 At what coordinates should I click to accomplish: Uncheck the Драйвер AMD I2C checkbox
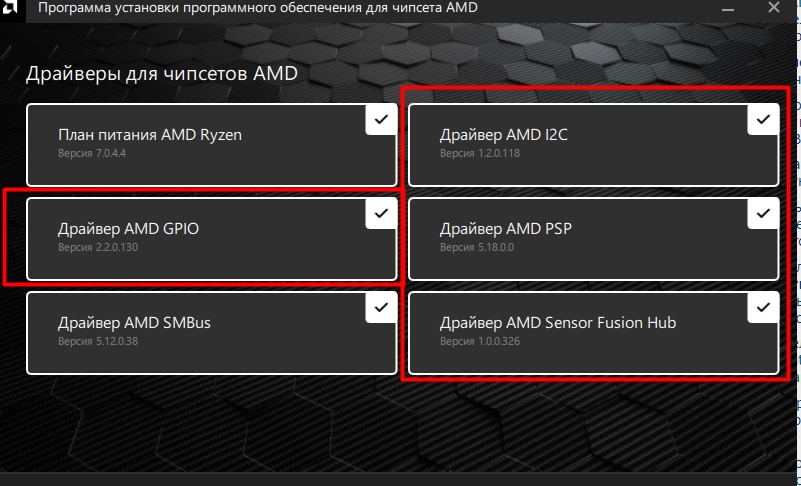click(762, 119)
